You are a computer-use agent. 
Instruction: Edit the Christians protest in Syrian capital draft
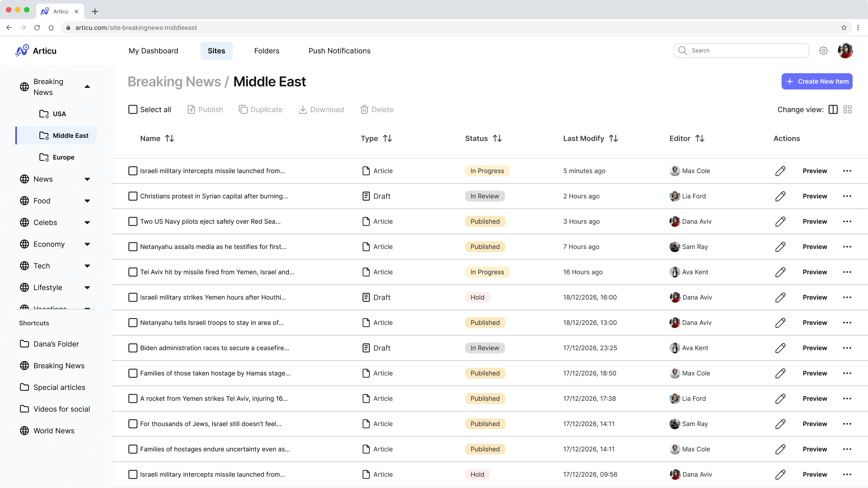pyautogui.click(x=780, y=196)
